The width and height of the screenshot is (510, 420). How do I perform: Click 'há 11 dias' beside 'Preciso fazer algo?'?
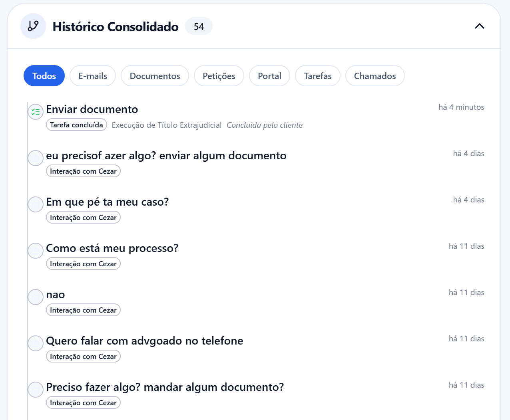(x=466, y=385)
